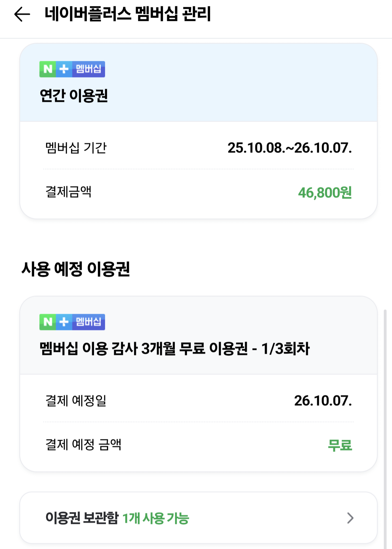392x549 pixels.
Task: Click the 네이버플러스 멤버십 관리 title
Action: tap(128, 14)
